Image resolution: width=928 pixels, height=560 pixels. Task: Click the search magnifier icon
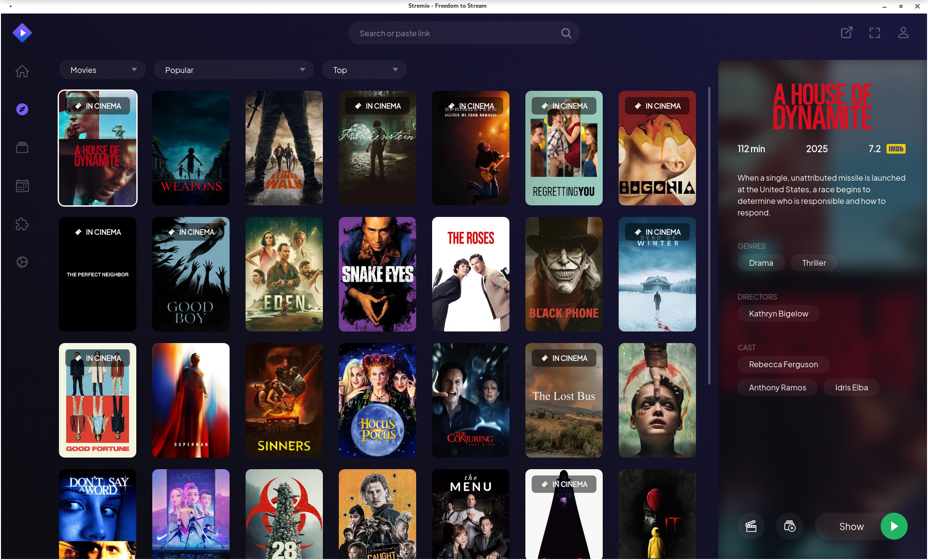tap(565, 32)
